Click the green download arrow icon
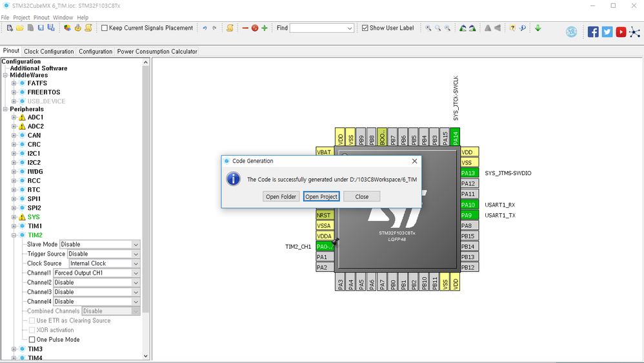 pyautogui.click(x=538, y=28)
